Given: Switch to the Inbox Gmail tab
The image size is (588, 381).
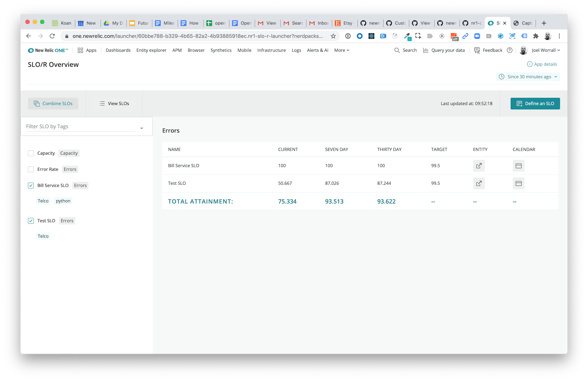Looking at the screenshot, I should coord(319,23).
